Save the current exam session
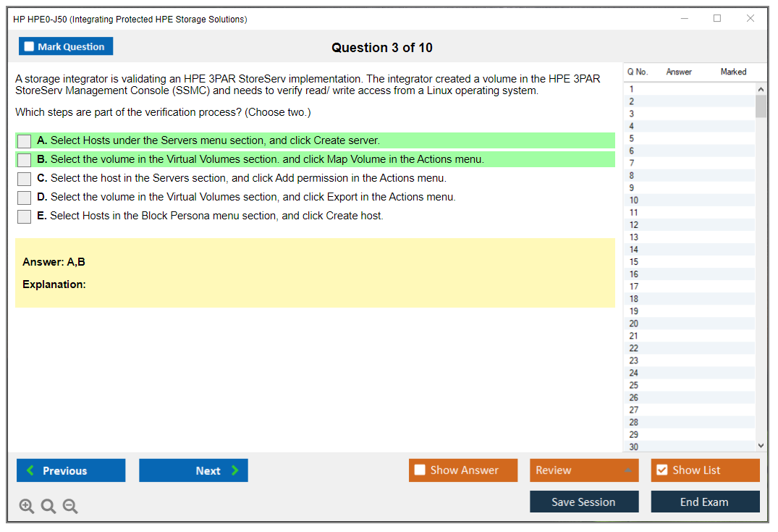Screen dimensions: 778x532 click(584, 502)
